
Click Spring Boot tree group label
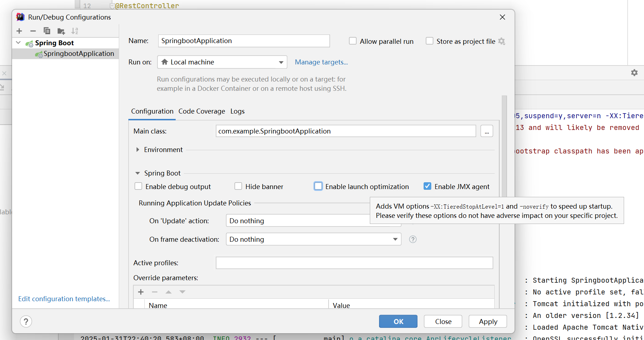(x=54, y=43)
